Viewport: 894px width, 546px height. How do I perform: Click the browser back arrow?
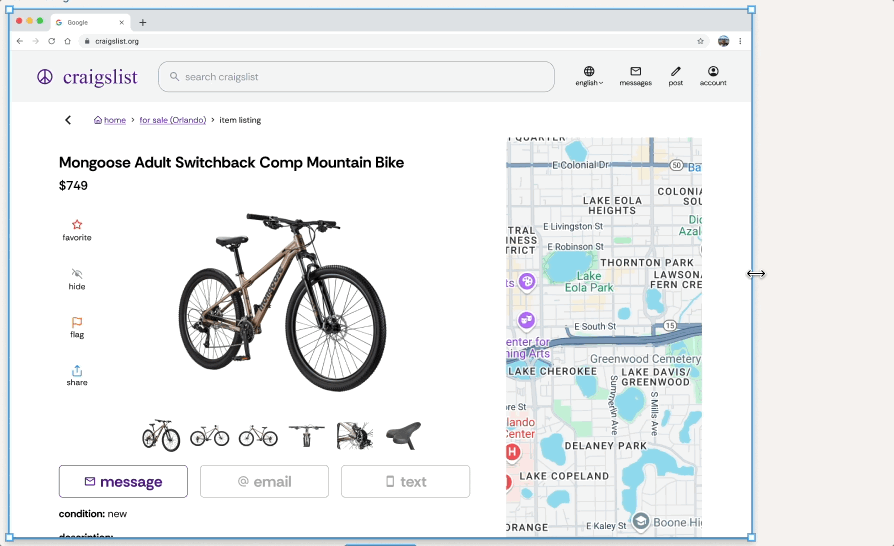click(x=20, y=41)
